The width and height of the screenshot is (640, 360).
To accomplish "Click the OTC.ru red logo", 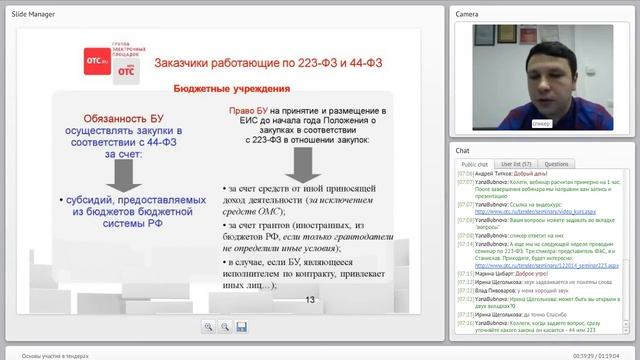I will point(97,61).
